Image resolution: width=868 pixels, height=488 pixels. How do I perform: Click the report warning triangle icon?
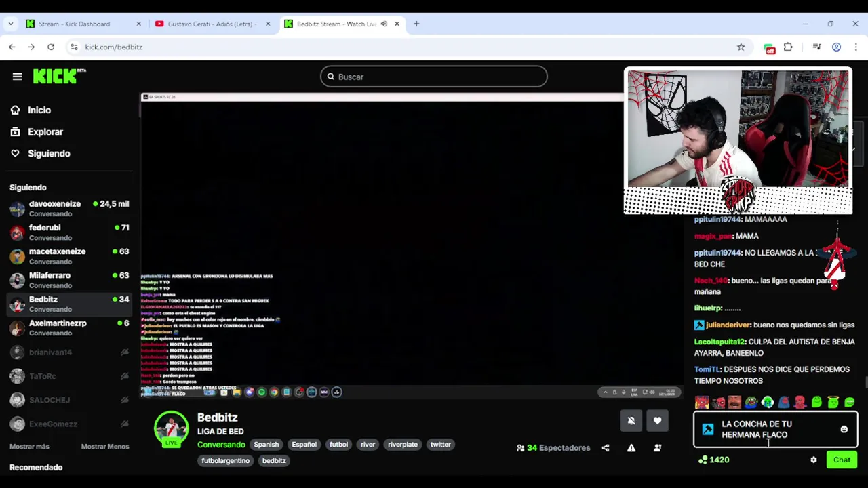tap(631, 448)
